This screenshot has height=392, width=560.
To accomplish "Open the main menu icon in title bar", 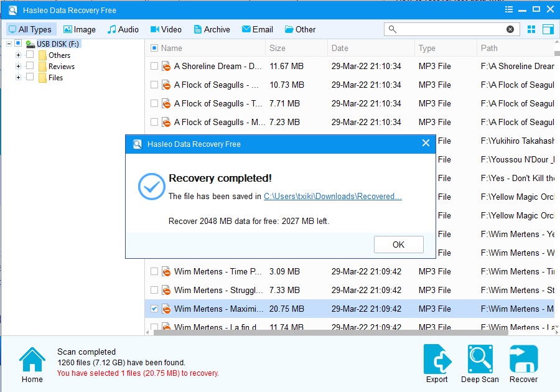I will 508,9.
